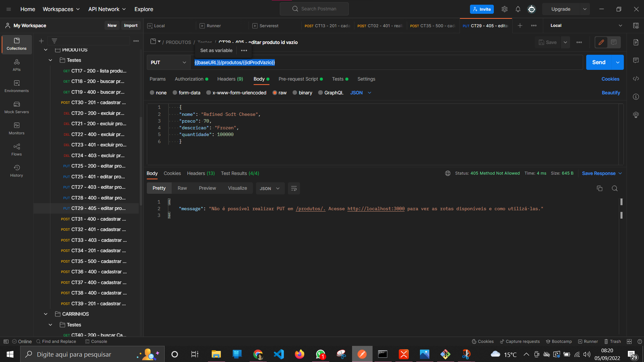Click the Search Postman field
The width and height of the screenshot is (644, 362).
314,9
